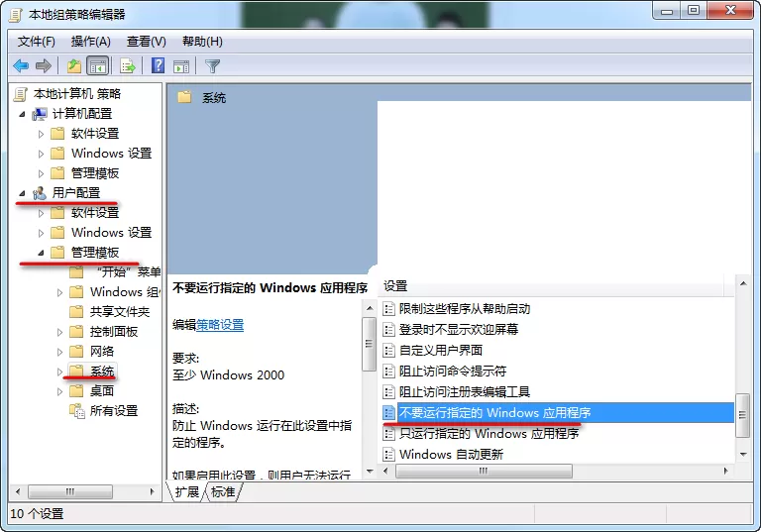Click description pane scroll down arrow
Image resolution: width=761 pixels, height=532 pixels.
pos(370,471)
